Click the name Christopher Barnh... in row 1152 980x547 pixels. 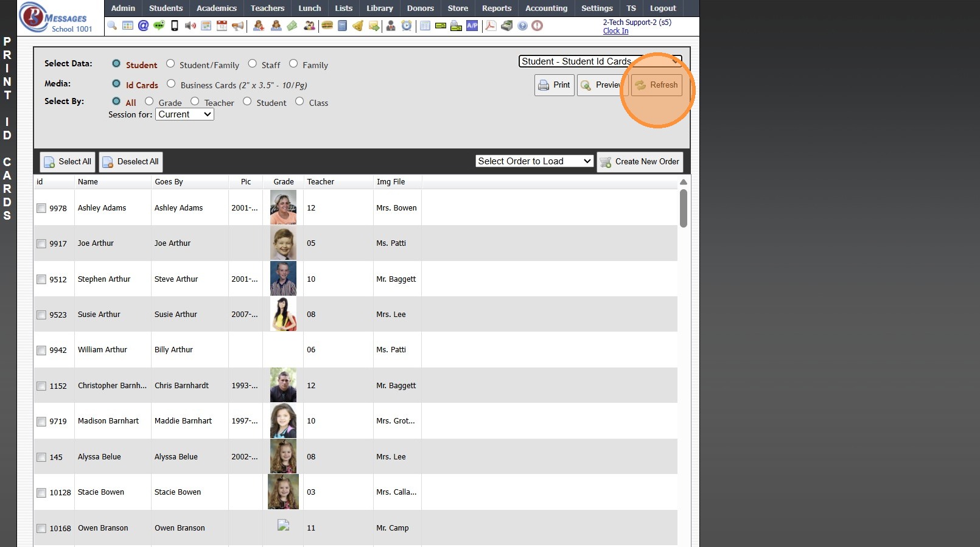coord(112,386)
